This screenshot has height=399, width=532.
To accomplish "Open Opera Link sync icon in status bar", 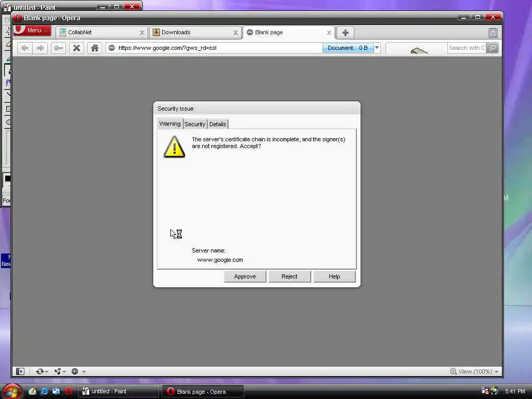I will (39, 371).
